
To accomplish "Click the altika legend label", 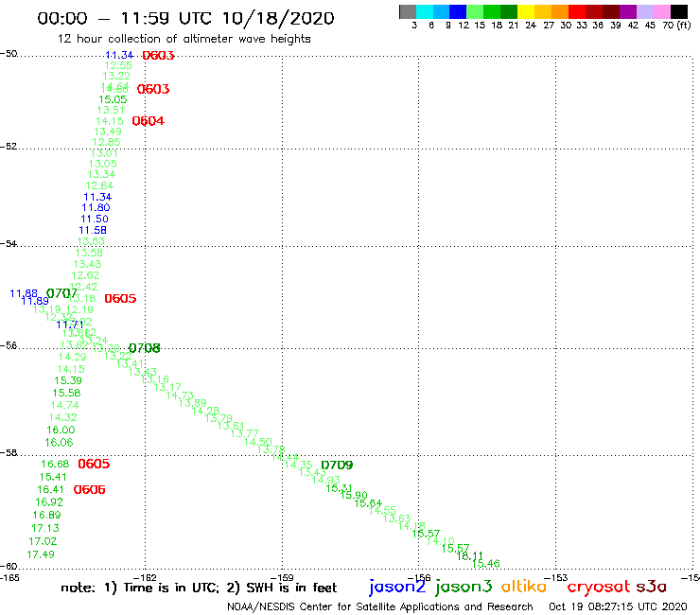I will 524,586.
